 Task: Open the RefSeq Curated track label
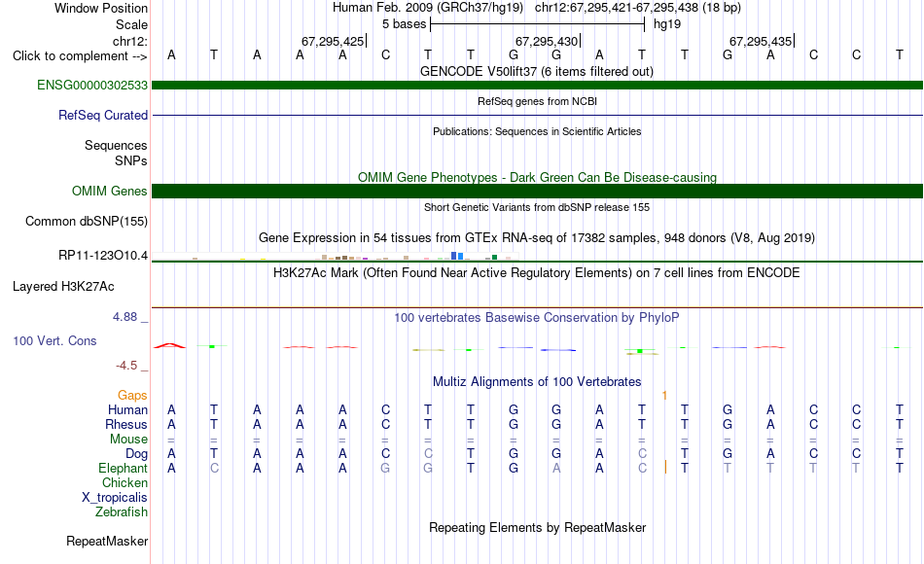point(102,116)
